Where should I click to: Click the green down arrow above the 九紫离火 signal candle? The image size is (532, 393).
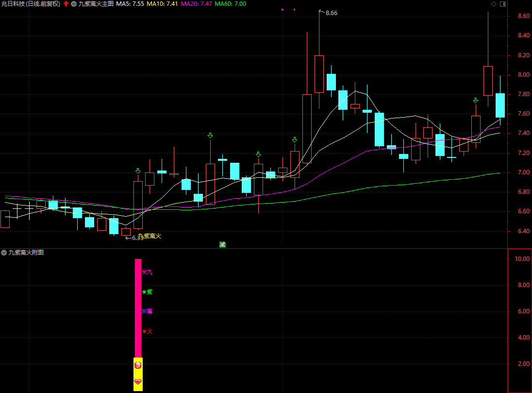pos(138,171)
